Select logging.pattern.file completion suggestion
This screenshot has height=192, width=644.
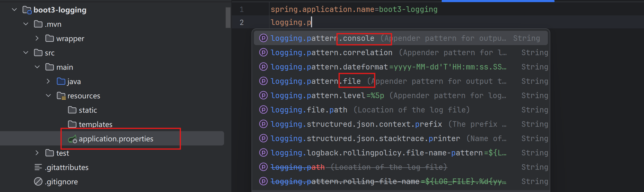pos(401,81)
